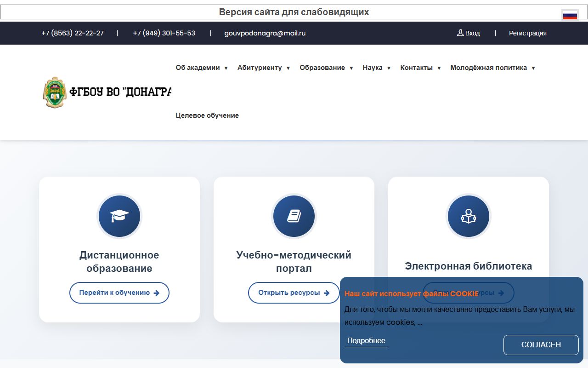The height and width of the screenshot is (368, 588).
Task: Click the Наш сайт использует файлы COOKIE heading
Action: click(x=412, y=293)
